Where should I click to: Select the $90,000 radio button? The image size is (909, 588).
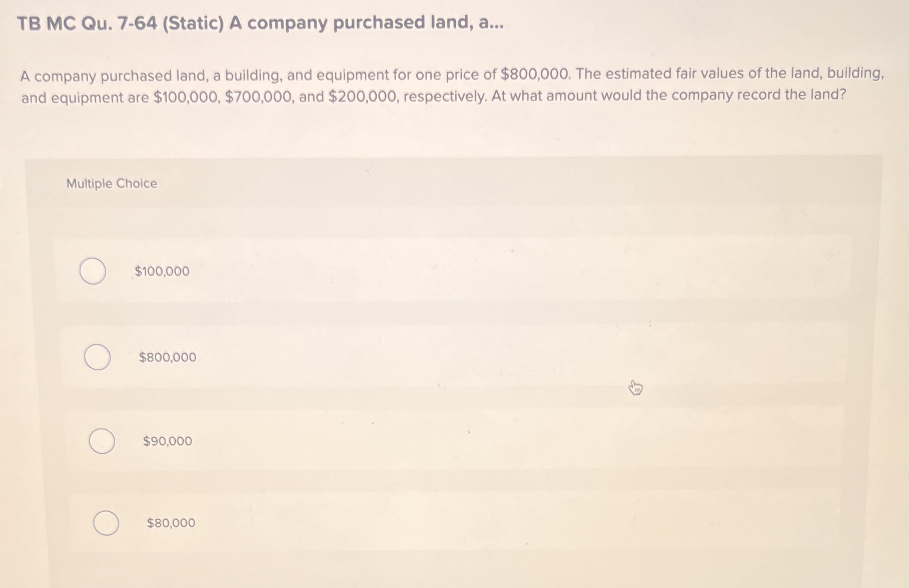(103, 441)
